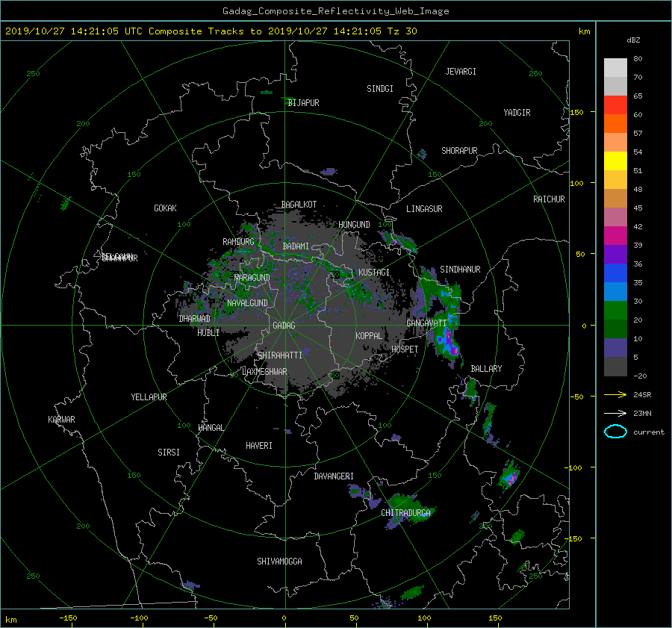672x628 pixels.
Task: Select the red 60-65 dBZ color swatch
Action: click(615, 105)
